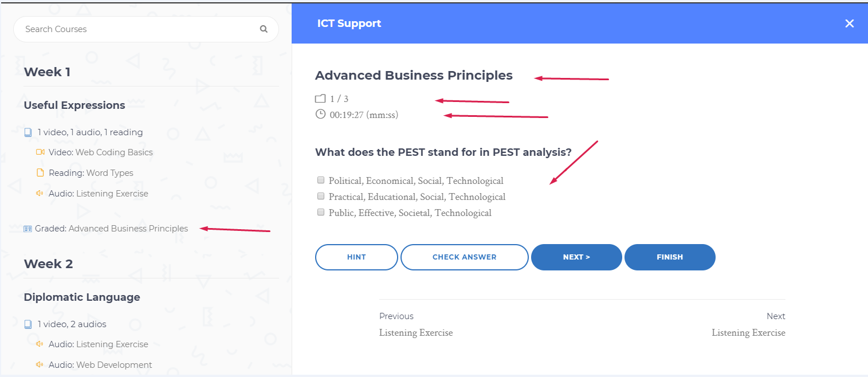Open the Next Listening Exercise link
Image resolution: width=868 pixels, height=377 pixels.
click(748, 332)
